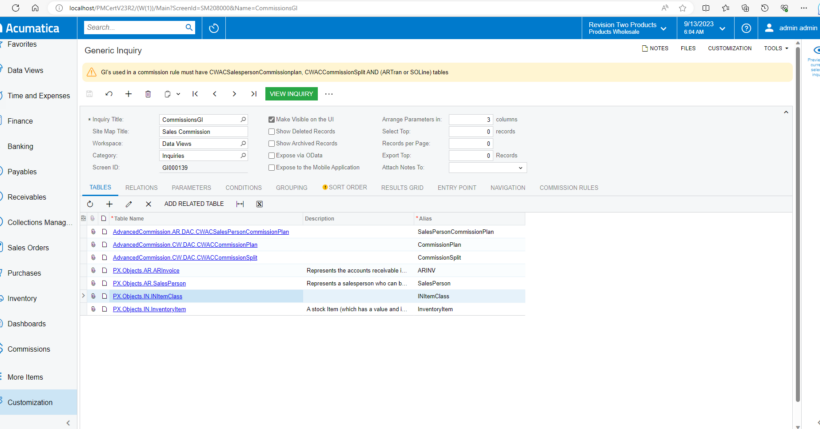Click the help question mark icon
This screenshot has width=820, height=429.
click(746, 28)
